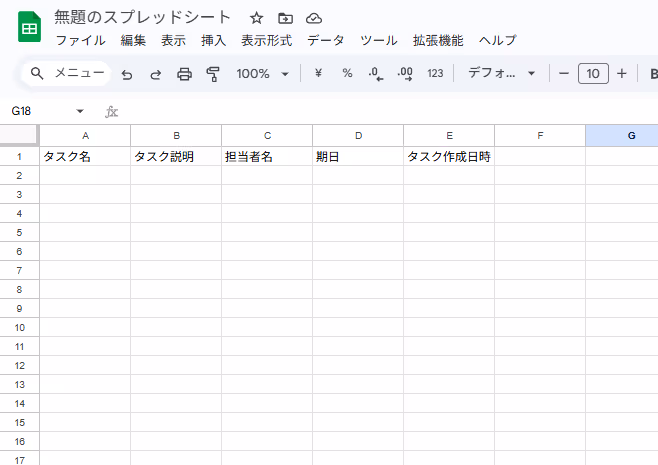Click the メニュー search box
The width and height of the screenshot is (658, 465).
(66, 73)
